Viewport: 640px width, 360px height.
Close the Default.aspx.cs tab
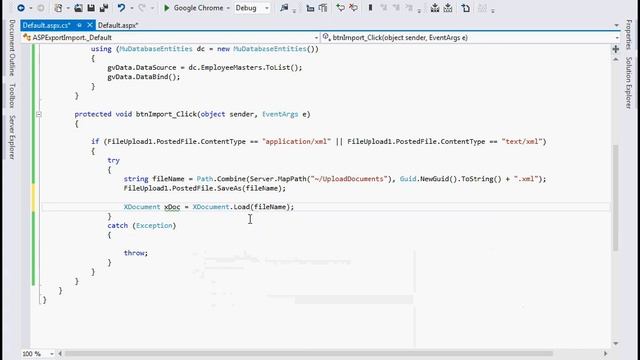[90, 25]
